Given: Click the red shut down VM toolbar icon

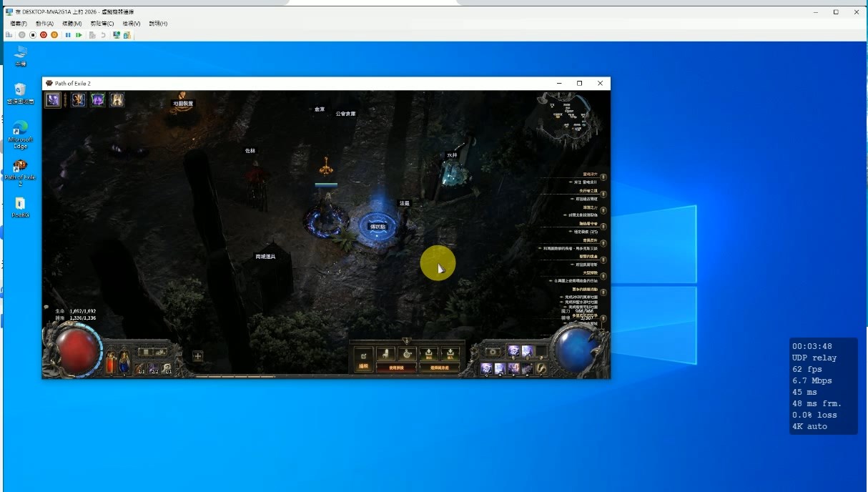Looking at the screenshot, I should point(44,34).
